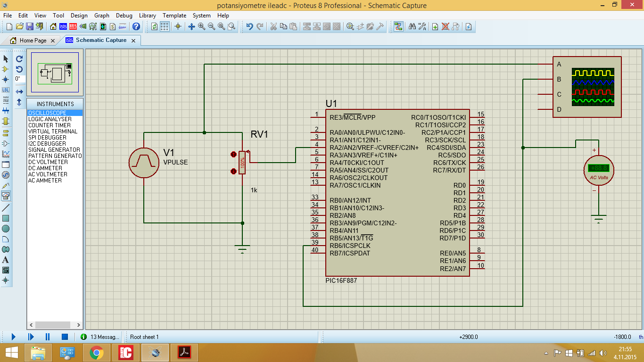Toggle the grid display button
This screenshot has width=644, height=362.
click(165, 26)
